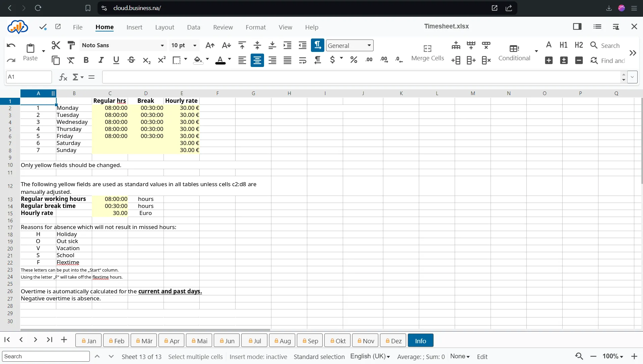The height and width of the screenshot is (364, 643).
Task: Toggle Strikethrough formatting
Action: pos(131,60)
